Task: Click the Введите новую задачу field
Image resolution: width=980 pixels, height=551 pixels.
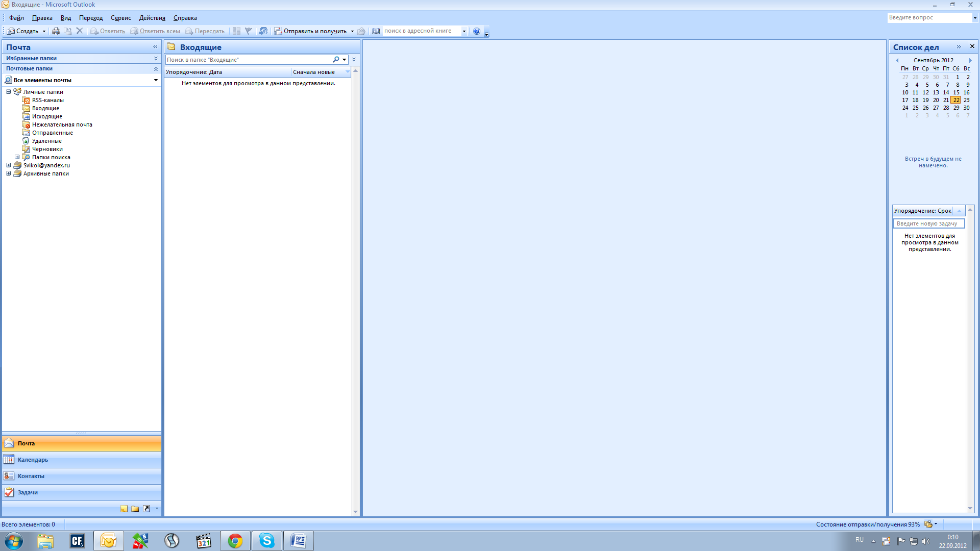Action: (x=929, y=223)
